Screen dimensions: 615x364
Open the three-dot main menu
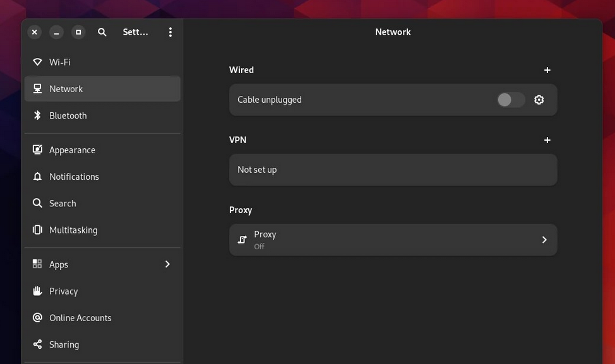[170, 32]
